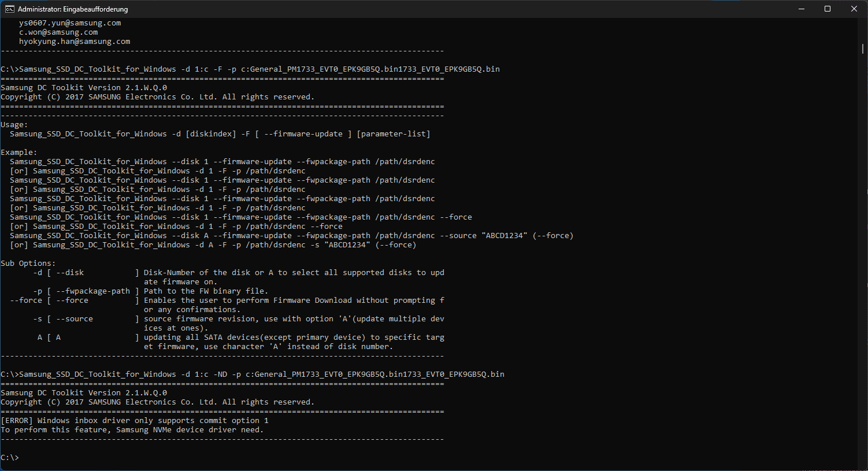Screen dimensions: 868x471
Task: Click the first copyright 2017 SAMSUNG line
Action: click(x=158, y=97)
